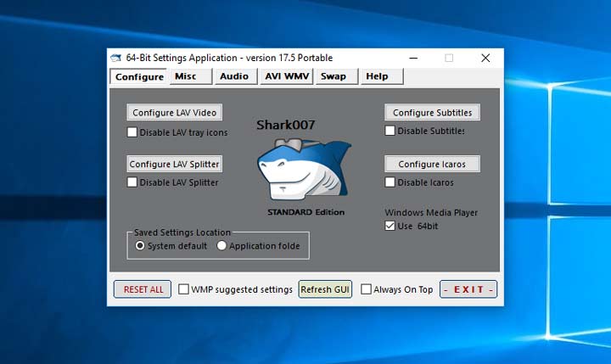Click the Shark007 shark mascot logo
The image size is (611, 364).
coord(305,169)
